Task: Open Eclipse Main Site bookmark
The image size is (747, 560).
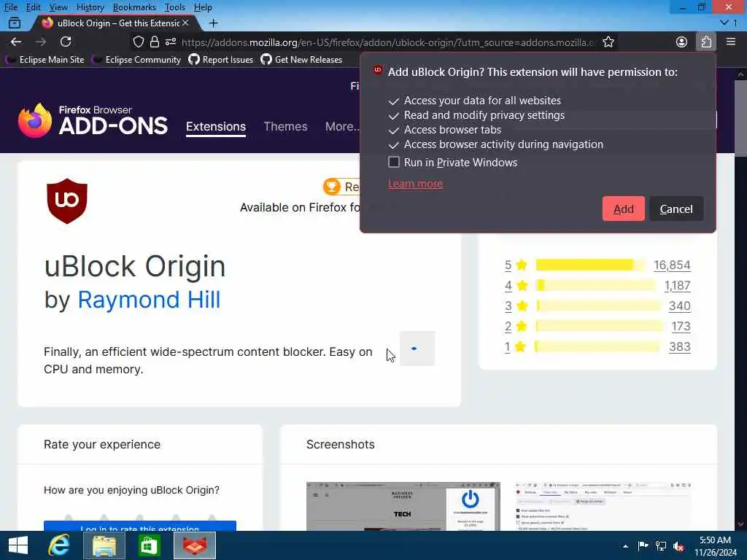Action: coord(45,60)
